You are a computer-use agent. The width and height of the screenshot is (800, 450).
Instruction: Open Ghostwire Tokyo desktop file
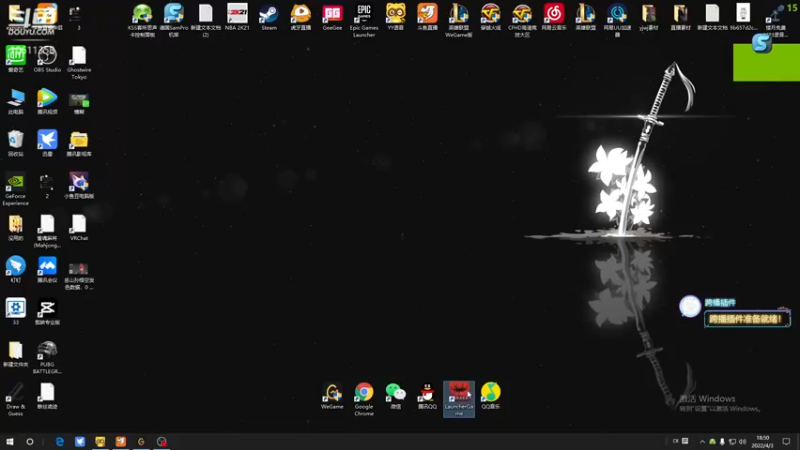pyautogui.click(x=79, y=63)
